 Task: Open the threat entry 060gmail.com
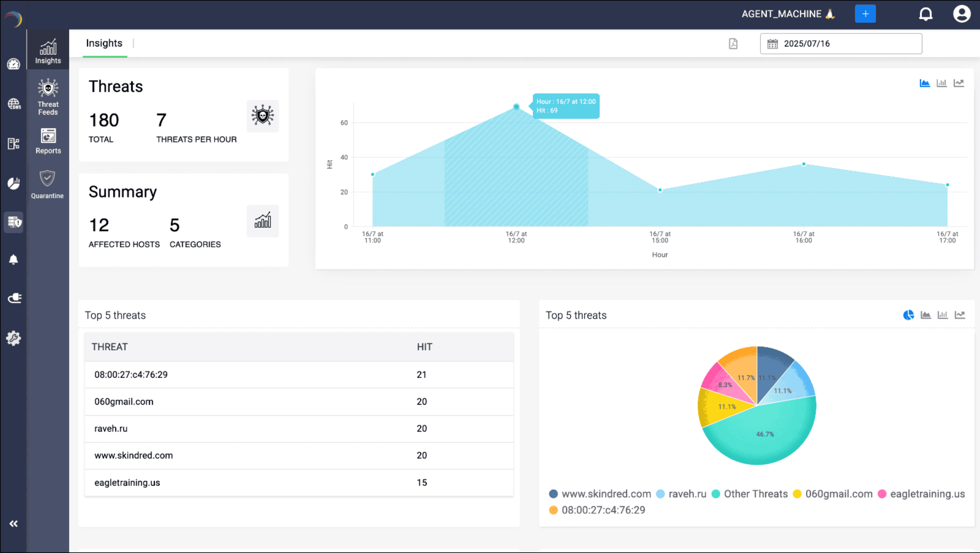click(x=124, y=402)
